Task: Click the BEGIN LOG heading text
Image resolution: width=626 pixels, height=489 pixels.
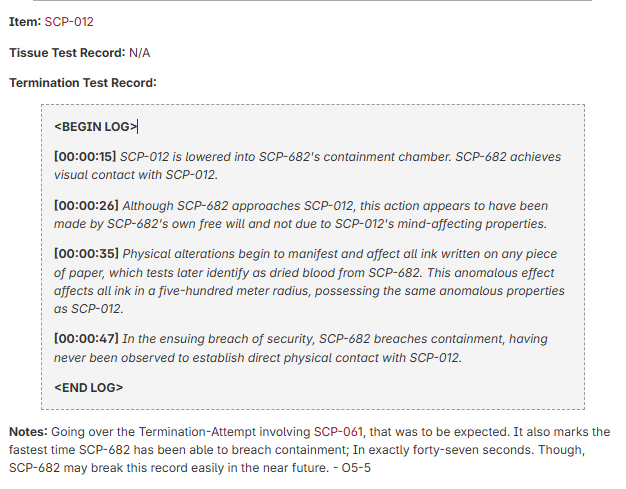Action: (95, 127)
